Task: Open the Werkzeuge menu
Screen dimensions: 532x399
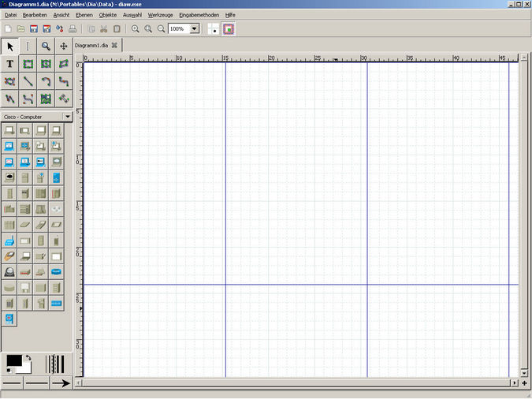Action: click(160, 15)
